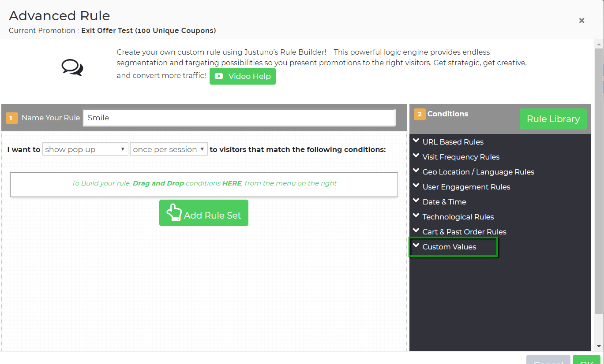The width and height of the screenshot is (604, 364).
Task: Expand Visit Frequency Rules section
Action: pos(461,157)
